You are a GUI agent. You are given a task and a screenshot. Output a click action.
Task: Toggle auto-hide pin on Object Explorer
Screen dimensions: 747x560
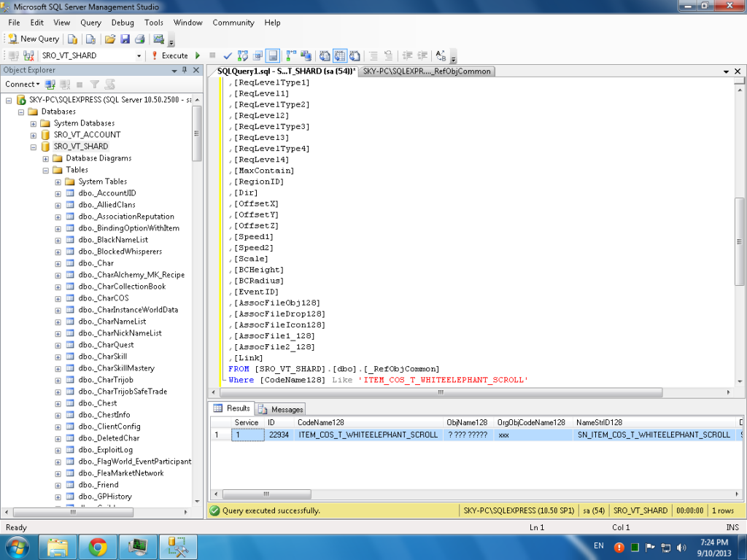185,70
